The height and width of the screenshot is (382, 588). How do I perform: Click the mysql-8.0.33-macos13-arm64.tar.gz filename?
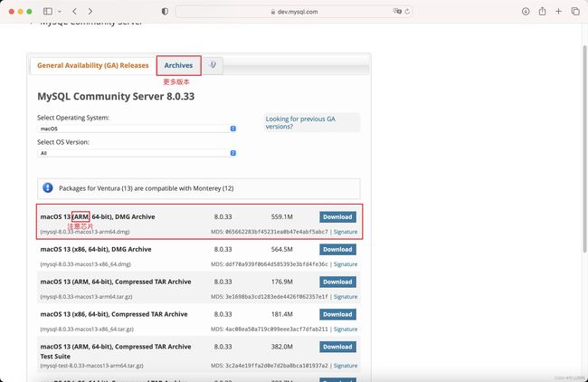click(x=86, y=296)
